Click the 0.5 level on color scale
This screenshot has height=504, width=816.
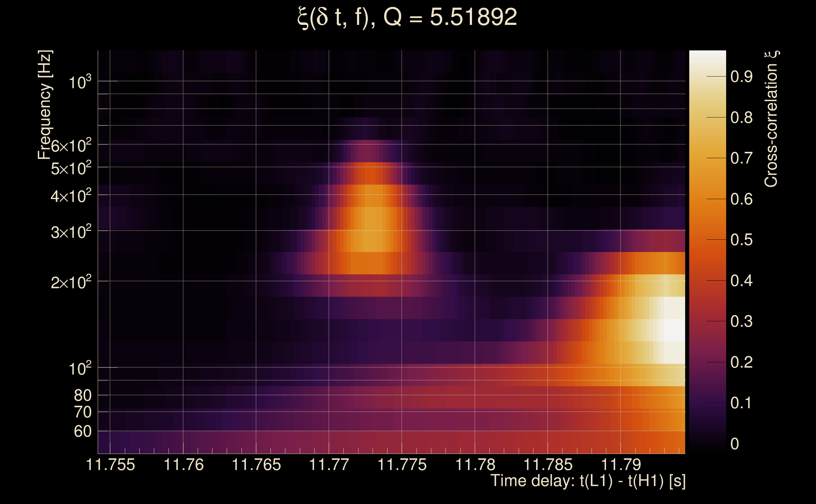coord(741,240)
